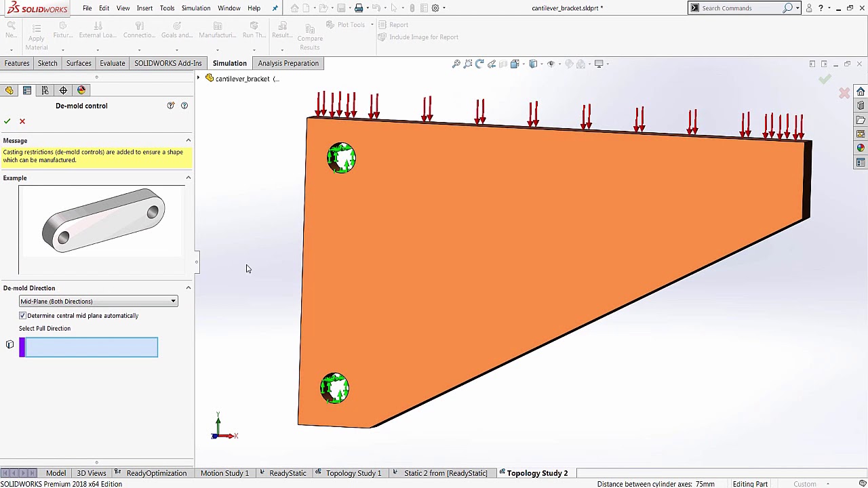Open Hide/Show Items eye icon

551,64
